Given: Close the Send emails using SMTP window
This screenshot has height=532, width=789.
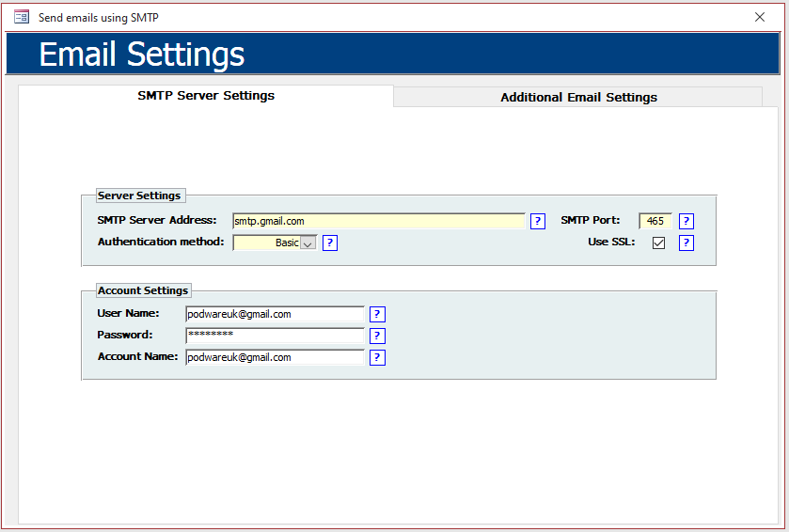Looking at the screenshot, I should (x=760, y=17).
